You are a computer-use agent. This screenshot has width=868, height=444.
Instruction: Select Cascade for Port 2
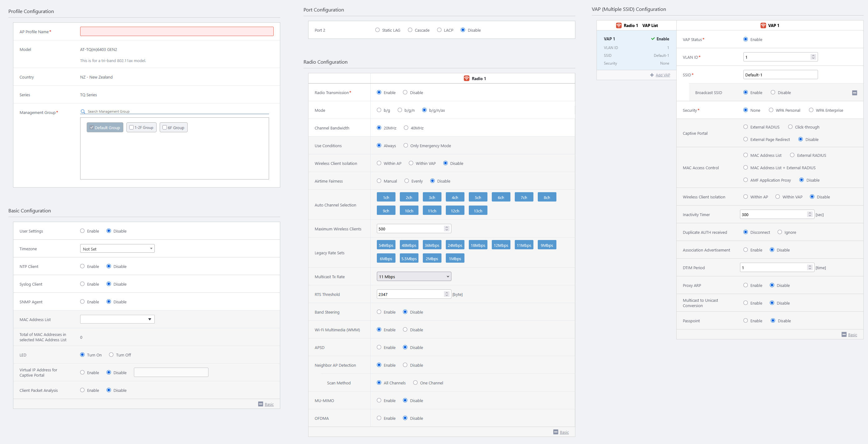coord(410,30)
